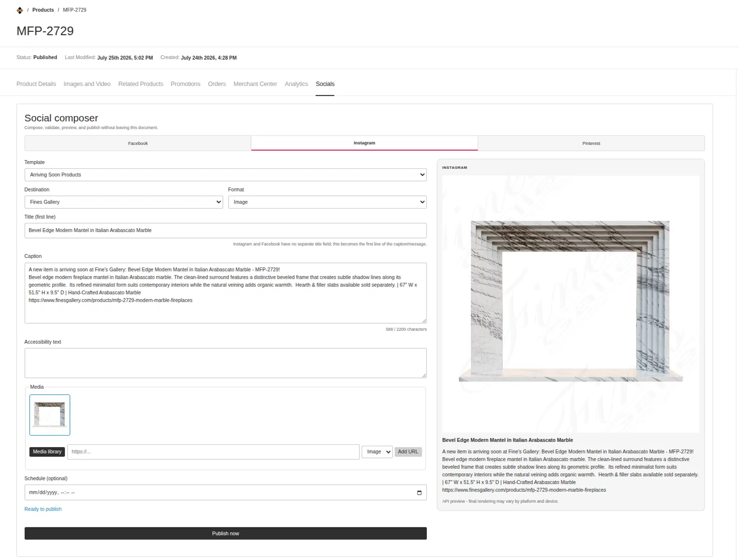739x560 pixels.
Task: Click the MFP-2729 breadcrumb item
Action: click(x=75, y=10)
